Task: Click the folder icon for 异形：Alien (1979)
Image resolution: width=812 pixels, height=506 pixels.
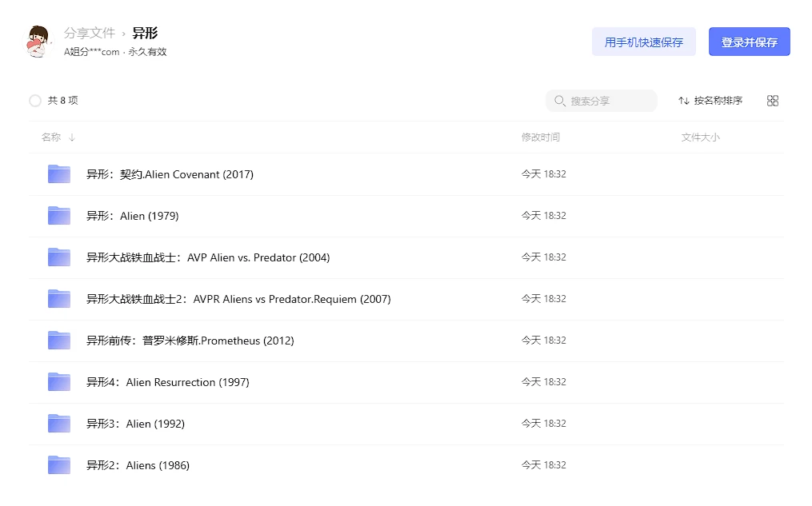Action: pyautogui.click(x=59, y=216)
